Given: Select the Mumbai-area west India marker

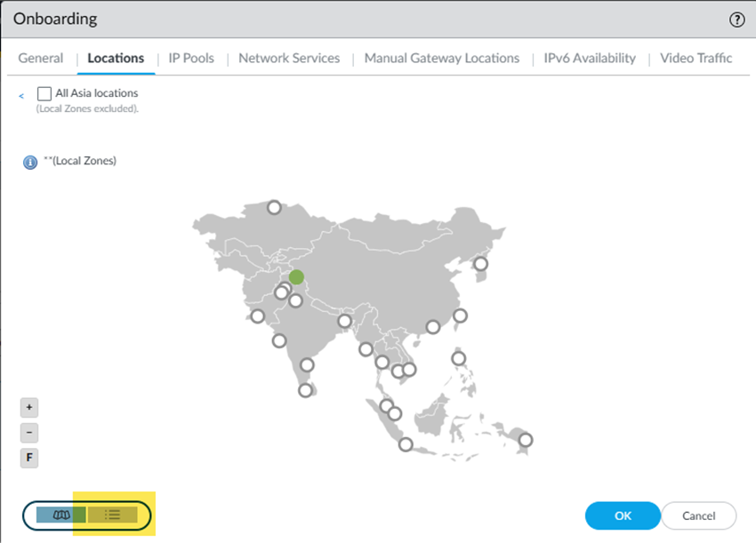Looking at the screenshot, I should [x=279, y=341].
